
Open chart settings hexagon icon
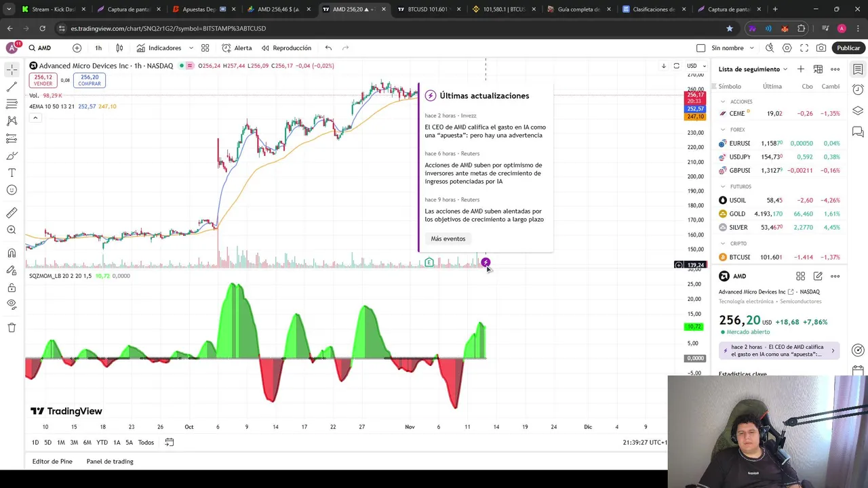pos(787,48)
